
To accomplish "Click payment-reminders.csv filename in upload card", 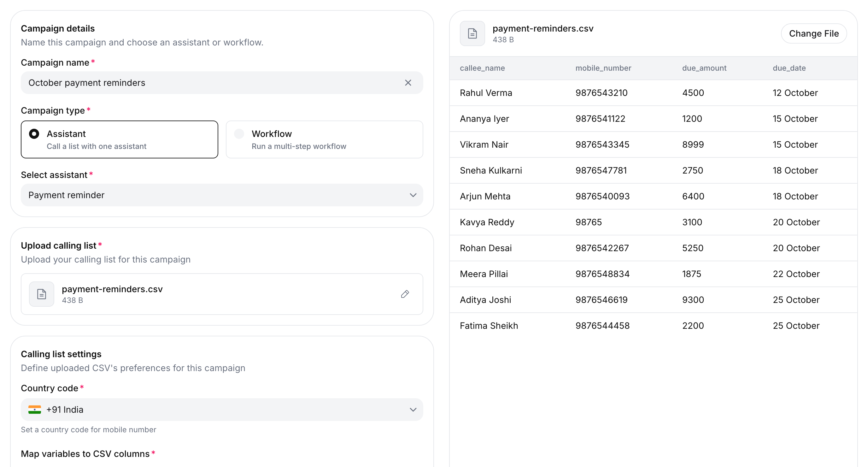I will coord(112,289).
